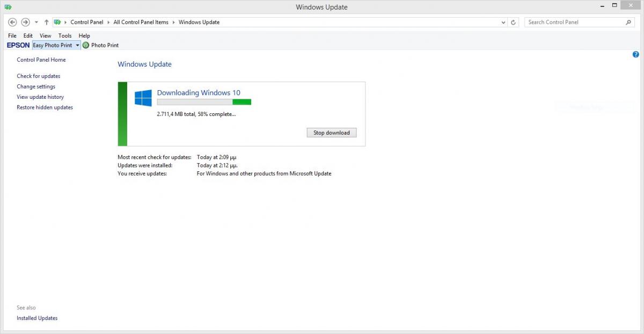
Task: Focus the Search Control Panel field
Action: pos(580,22)
